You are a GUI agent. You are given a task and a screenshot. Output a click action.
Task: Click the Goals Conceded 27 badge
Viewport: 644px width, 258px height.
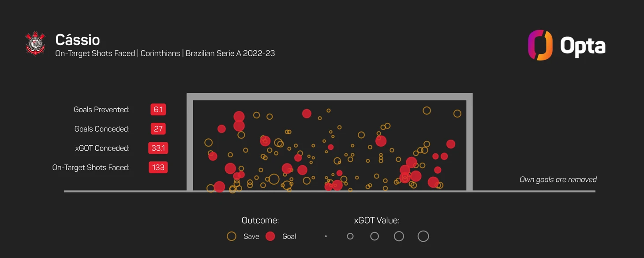(158, 129)
